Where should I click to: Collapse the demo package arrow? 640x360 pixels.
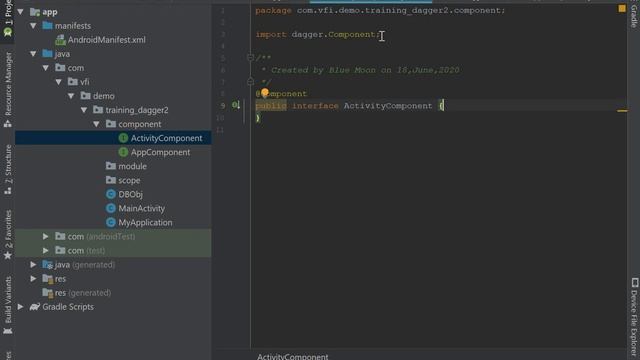[71, 96]
